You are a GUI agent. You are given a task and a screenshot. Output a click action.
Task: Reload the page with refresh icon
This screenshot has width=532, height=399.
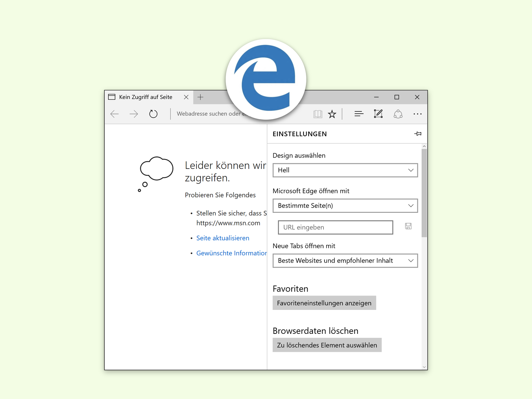click(x=153, y=114)
